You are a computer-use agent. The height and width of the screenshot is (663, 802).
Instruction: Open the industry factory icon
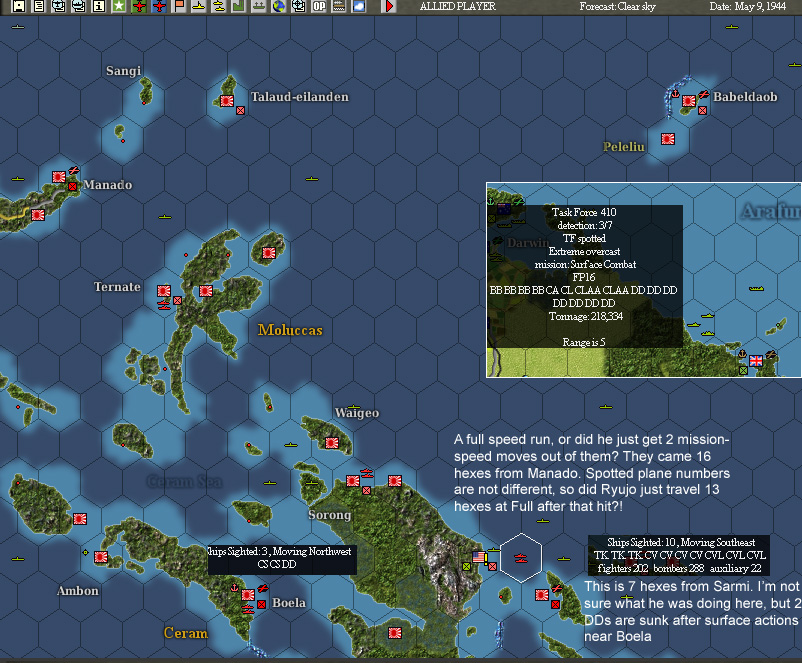tap(239, 6)
